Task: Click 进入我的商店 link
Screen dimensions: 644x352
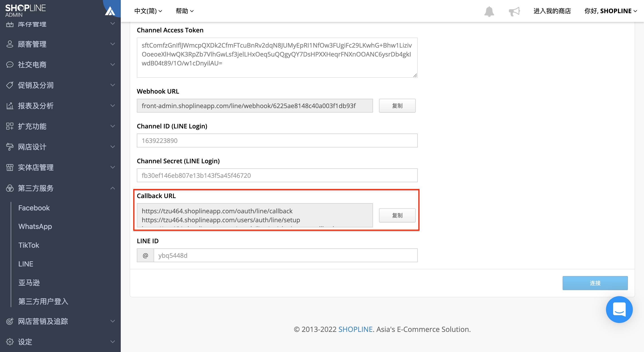Action: (552, 11)
